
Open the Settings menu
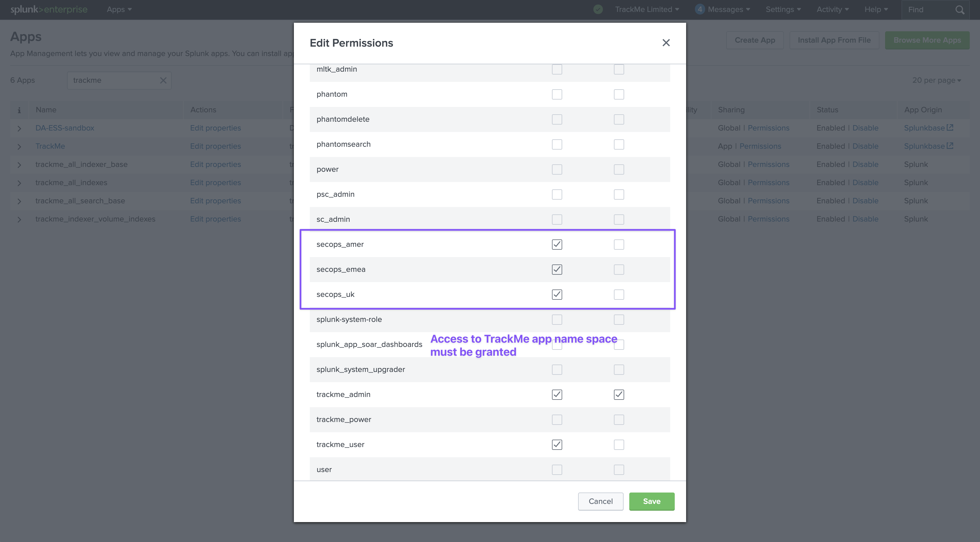tap(783, 9)
